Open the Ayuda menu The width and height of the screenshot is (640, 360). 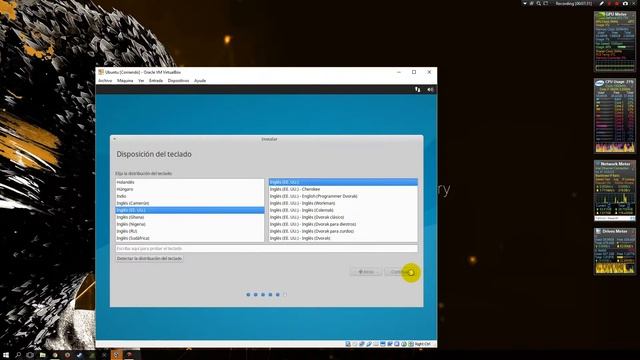click(200, 81)
